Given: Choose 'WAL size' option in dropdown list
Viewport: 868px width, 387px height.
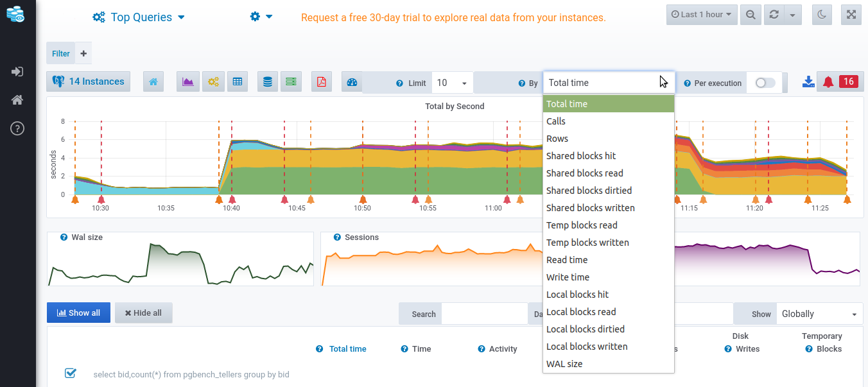Looking at the screenshot, I should (564, 364).
